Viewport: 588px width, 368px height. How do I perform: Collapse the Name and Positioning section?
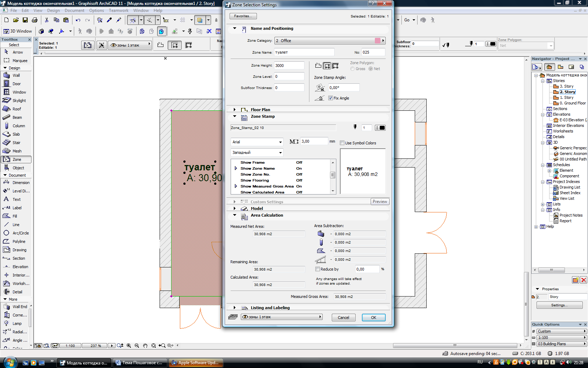(234, 28)
